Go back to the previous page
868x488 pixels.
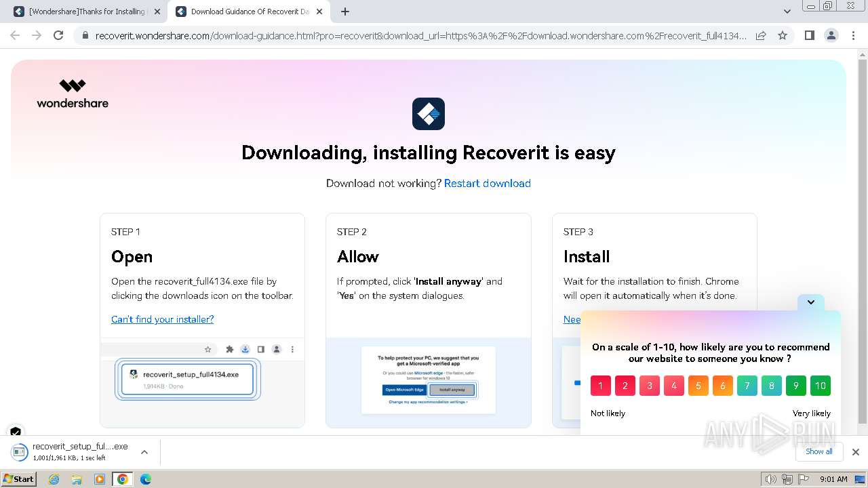coord(15,35)
